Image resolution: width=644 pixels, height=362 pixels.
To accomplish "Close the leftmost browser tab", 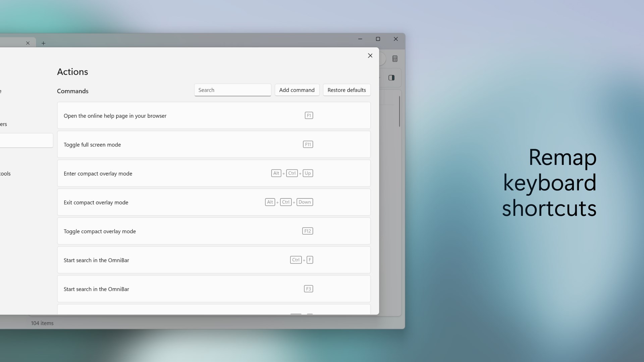I will pyautogui.click(x=28, y=43).
